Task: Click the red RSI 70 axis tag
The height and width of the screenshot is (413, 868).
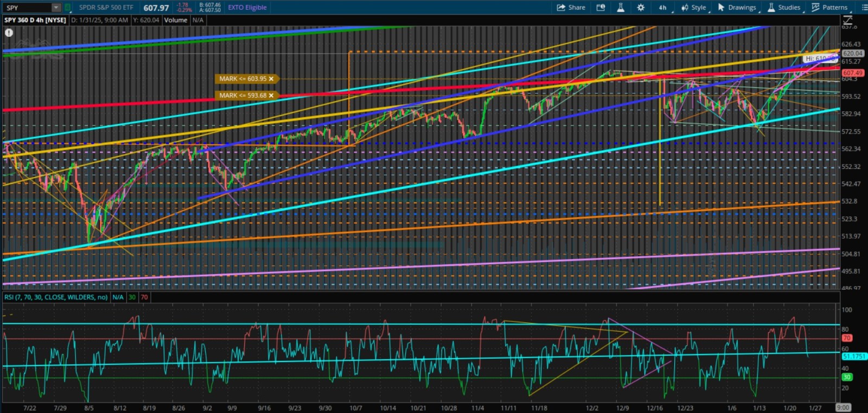Action: coord(846,338)
